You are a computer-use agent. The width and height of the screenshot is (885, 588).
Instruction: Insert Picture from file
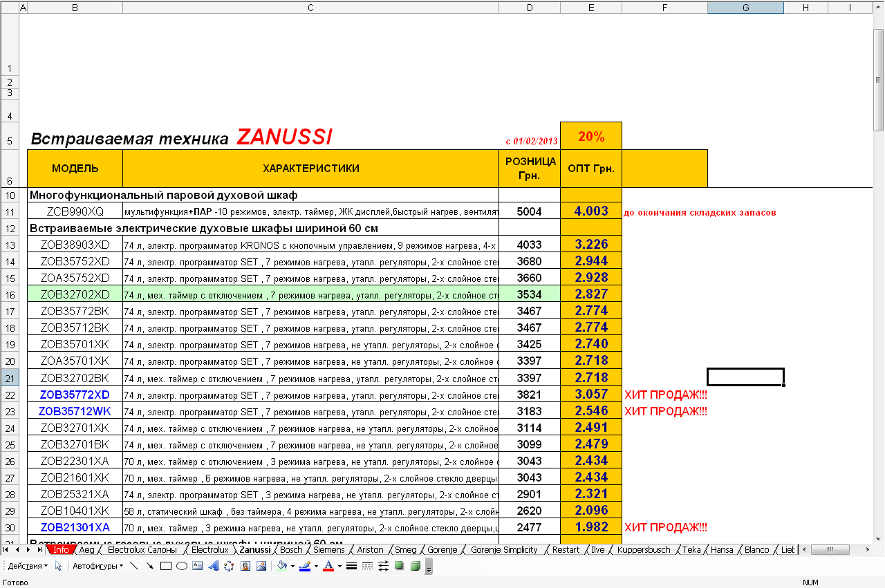pyautogui.click(x=261, y=566)
